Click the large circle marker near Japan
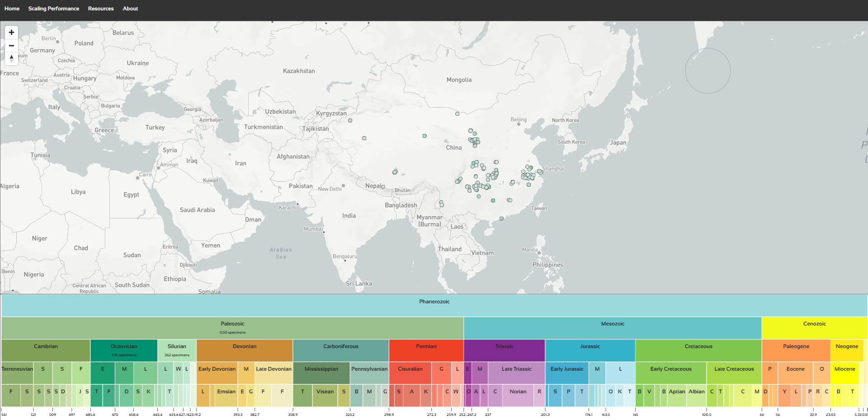Viewport: 868px width, 420px height. [x=708, y=71]
